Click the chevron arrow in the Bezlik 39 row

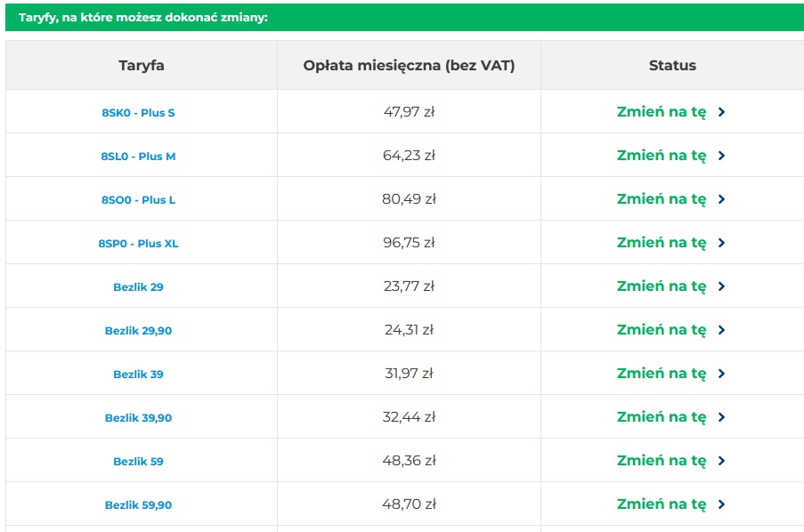click(x=722, y=374)
